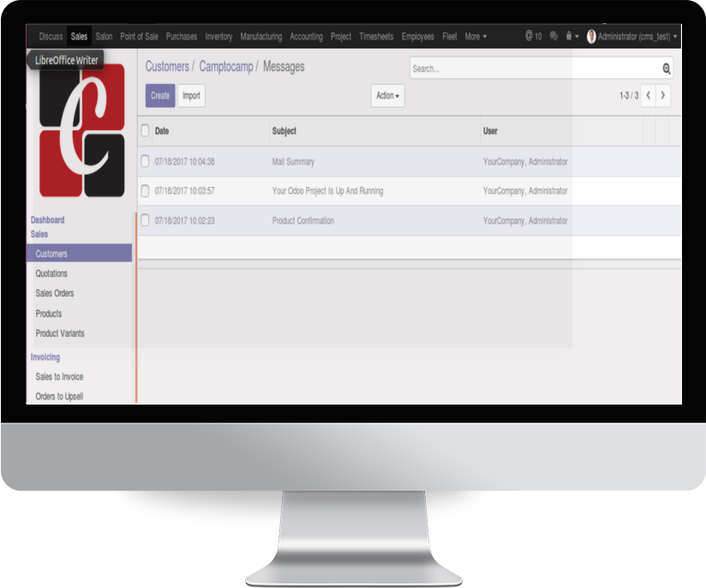Viewport: 706px width, 588px height.
Task: Check the Mail Summary row checkbox
Action: click(x=145, y=161)
